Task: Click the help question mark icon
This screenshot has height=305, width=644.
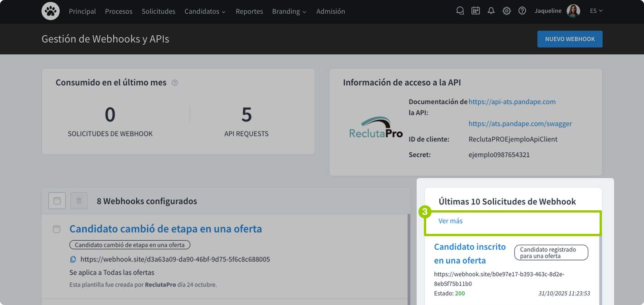Action: pyautogui.click(x=522, y=10)
